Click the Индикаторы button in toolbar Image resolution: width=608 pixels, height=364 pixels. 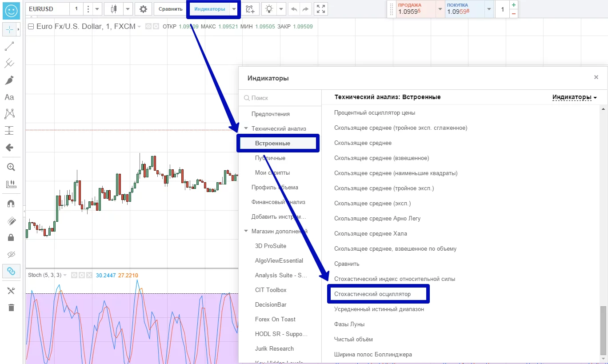point(210,9)
